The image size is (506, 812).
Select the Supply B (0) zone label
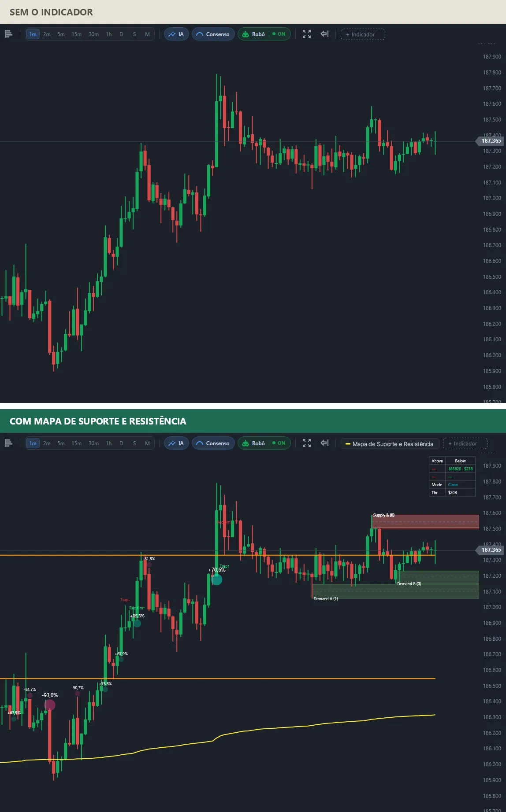pos(383,515)
